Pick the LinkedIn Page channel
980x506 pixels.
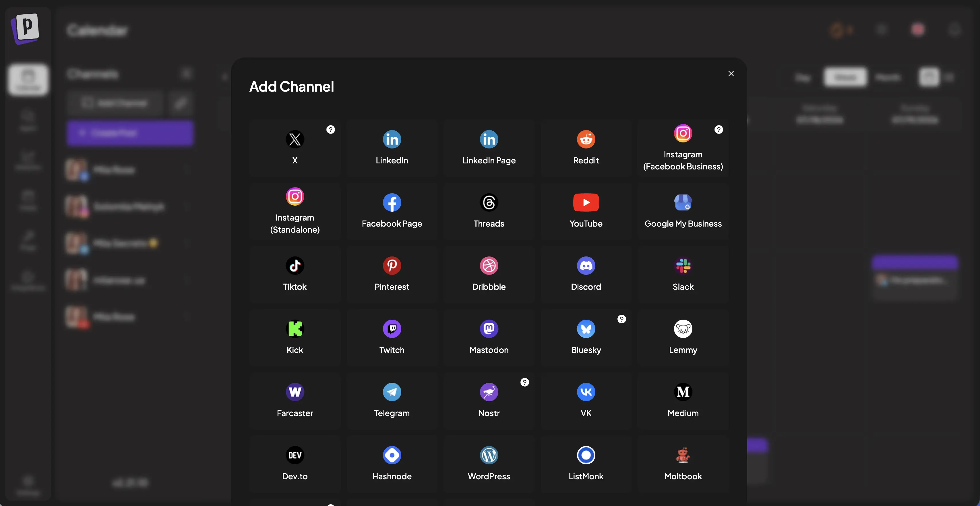489,148
